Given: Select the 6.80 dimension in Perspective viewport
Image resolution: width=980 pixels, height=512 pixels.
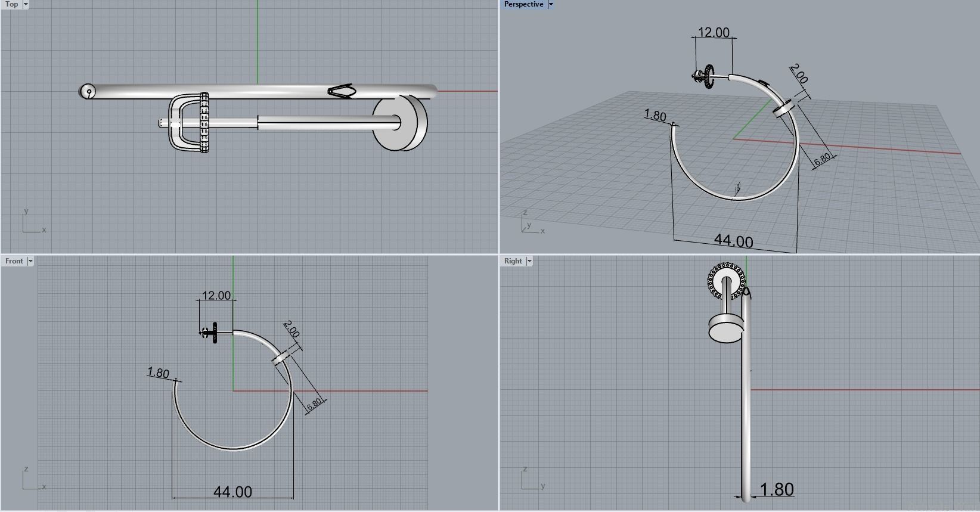Looking at the screenshot, I should pos(822,159).
